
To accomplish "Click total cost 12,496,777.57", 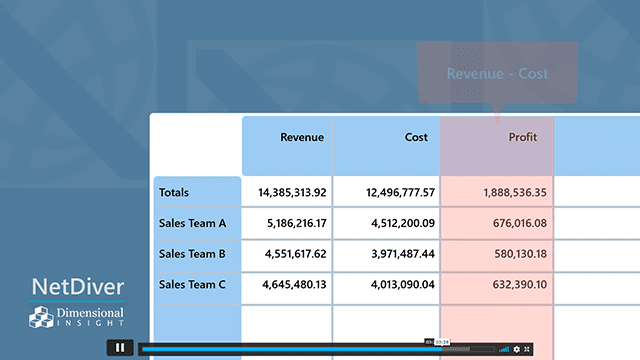I will click(400, 192).
